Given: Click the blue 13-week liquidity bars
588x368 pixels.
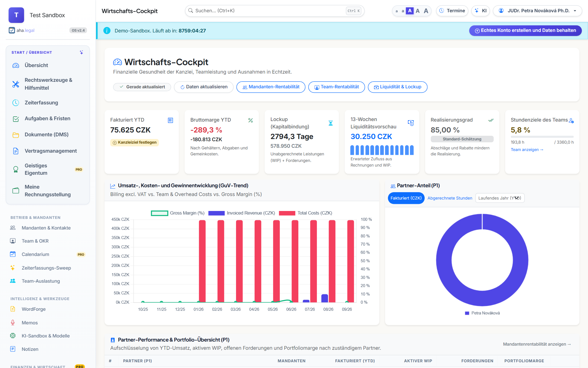Looking at the screenshot, I should (x=382, y=150).
